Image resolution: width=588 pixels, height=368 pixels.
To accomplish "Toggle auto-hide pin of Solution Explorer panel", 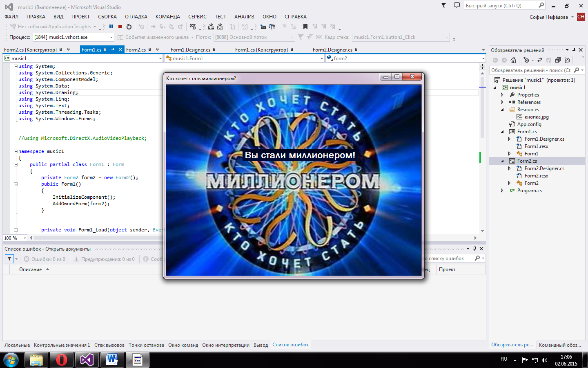I will pos(574,50).
